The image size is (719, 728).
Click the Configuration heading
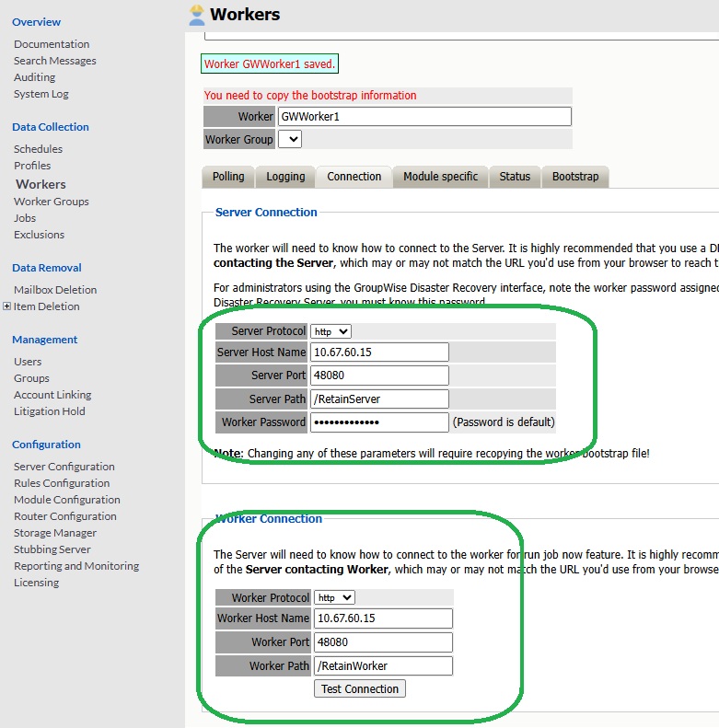click(x=46, y=445)
